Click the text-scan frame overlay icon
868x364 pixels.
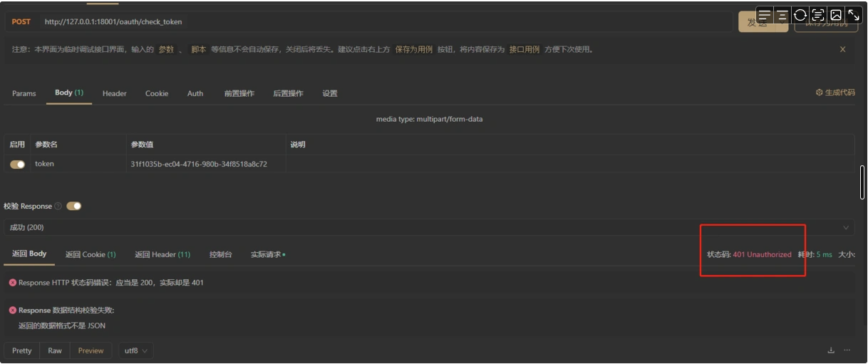[x=817, y=15]
